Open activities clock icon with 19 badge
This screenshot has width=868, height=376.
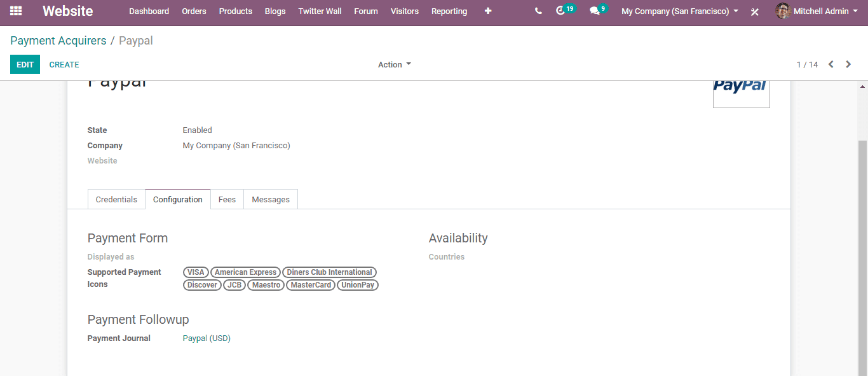[565, 10]
